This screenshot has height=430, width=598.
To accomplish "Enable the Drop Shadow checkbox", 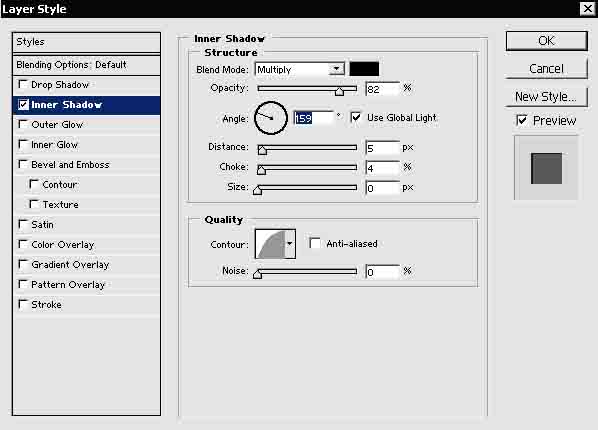I will [x=23, y=84].
